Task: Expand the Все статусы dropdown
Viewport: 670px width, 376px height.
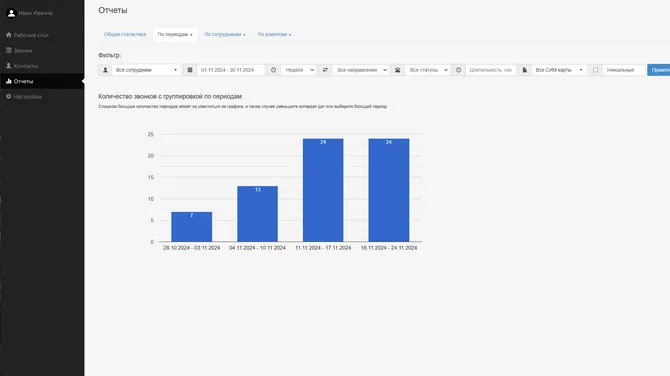Action: [427, 70]
